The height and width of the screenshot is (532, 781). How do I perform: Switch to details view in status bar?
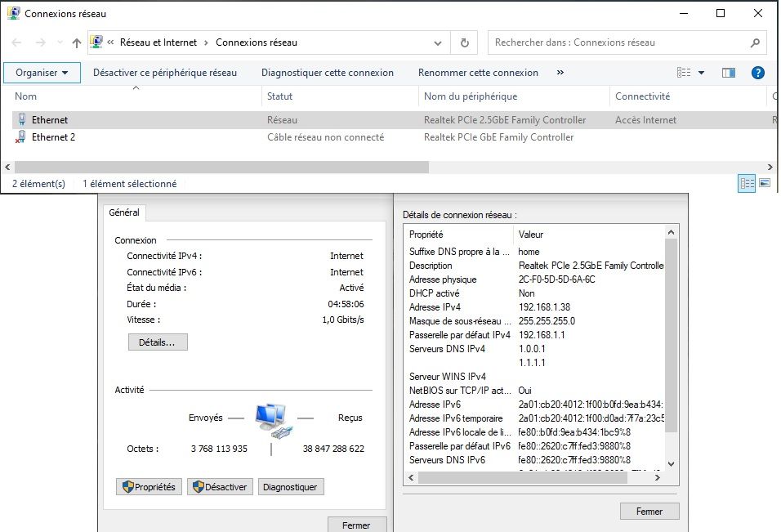tap(747, 183)
